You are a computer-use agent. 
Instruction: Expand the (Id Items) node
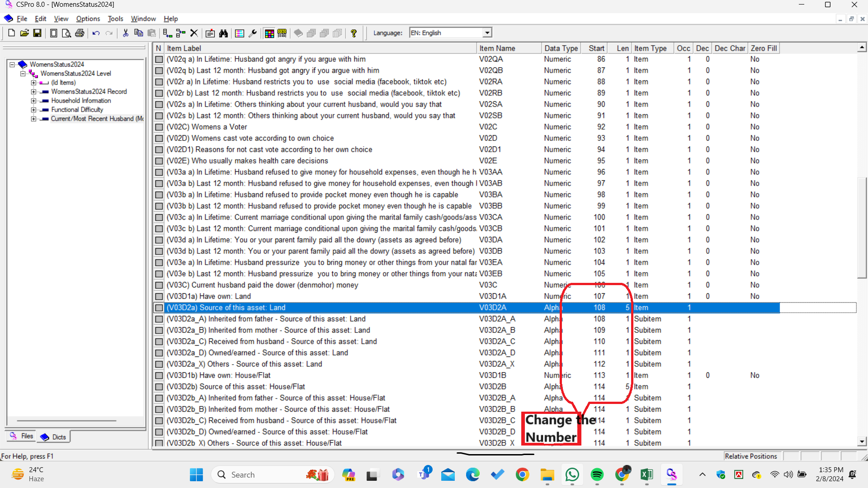[x=33, y=83]
